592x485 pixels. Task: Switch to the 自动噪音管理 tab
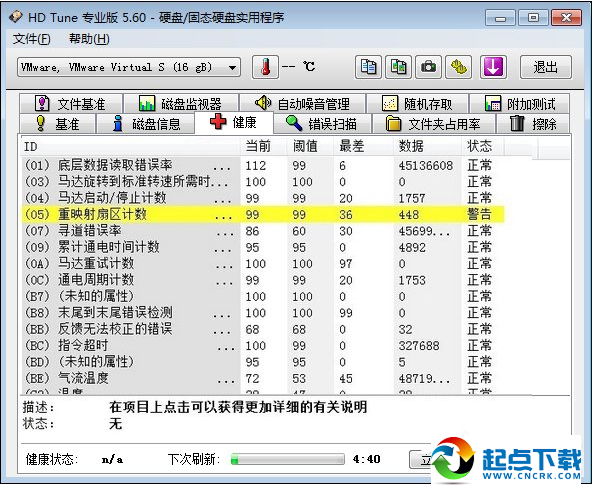pyautogui.click(x=302, y=103)
